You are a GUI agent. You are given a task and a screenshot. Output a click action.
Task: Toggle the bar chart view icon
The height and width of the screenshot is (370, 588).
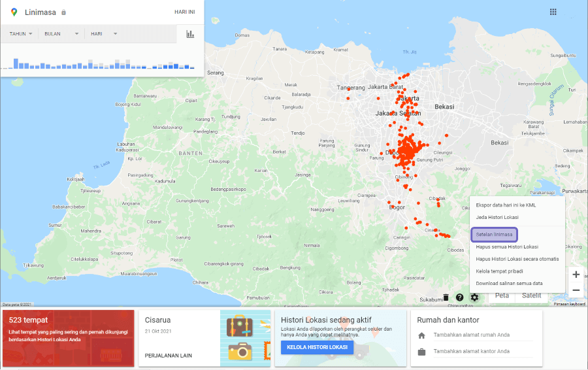[x=190, y=34]
